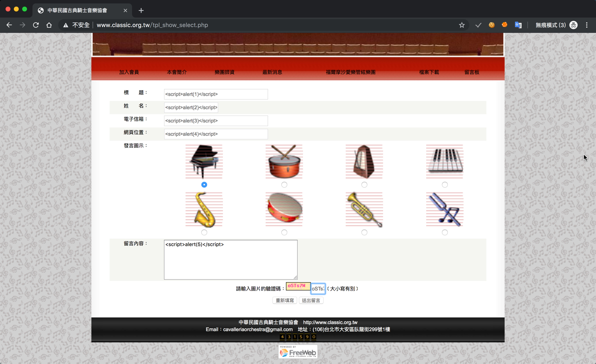This screenshot has height=364, width=596.
Task: Open the 留言板 menu item
Action: (472, 72)
